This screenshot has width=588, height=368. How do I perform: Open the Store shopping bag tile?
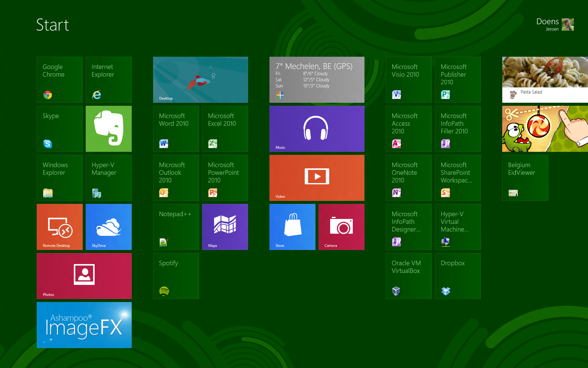pos(292,227)
